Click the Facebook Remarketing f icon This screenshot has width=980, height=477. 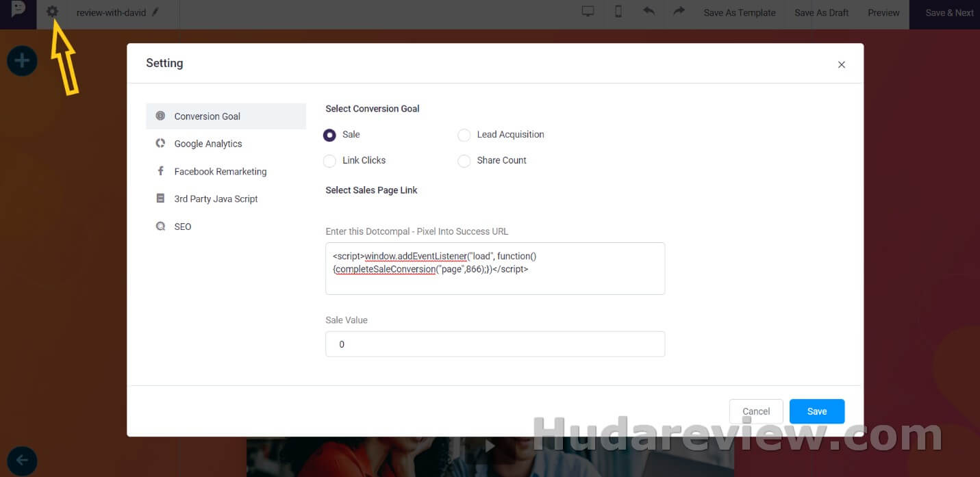pyautogui.click(x=160, y=171)
